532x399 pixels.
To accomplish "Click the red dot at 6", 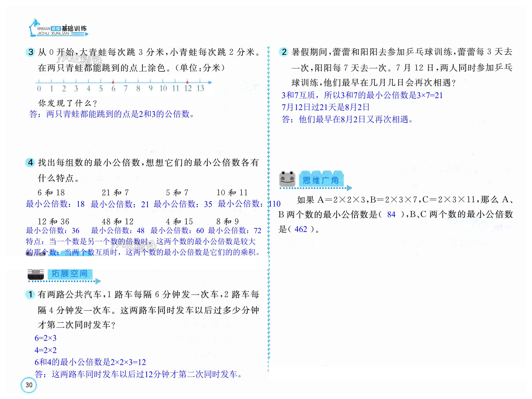I will pos(113,82).
